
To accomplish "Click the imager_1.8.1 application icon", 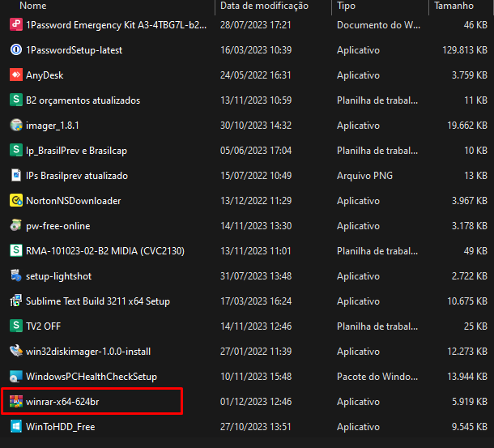I will pyautogui.click(x=16, y=125).
